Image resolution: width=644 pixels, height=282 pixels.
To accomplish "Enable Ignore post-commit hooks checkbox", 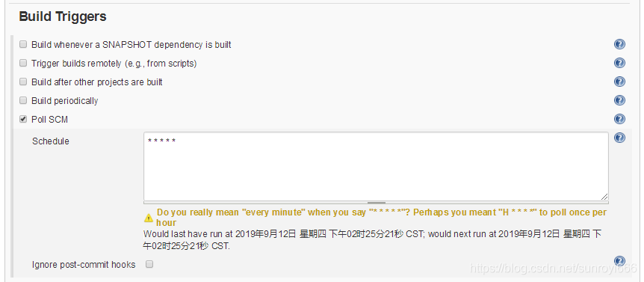I will click(149, 264).
